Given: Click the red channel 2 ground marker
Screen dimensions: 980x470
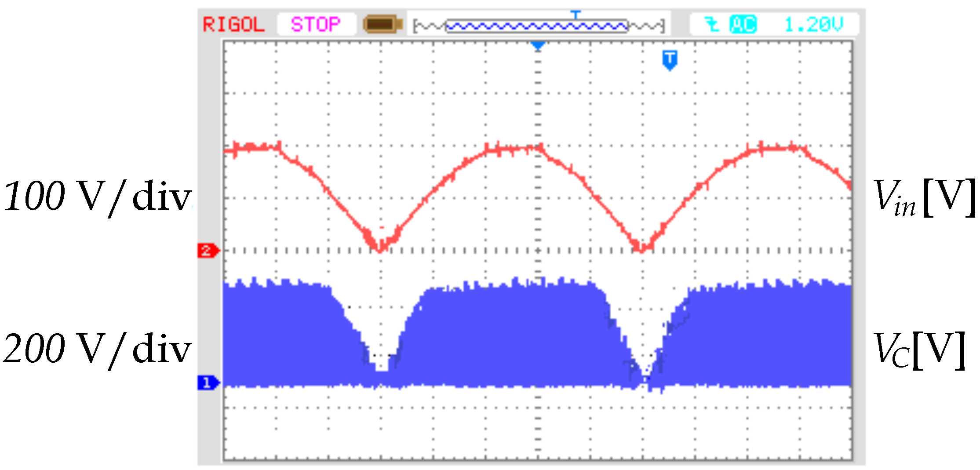Looking at the screenshot, I should [210, 250].
